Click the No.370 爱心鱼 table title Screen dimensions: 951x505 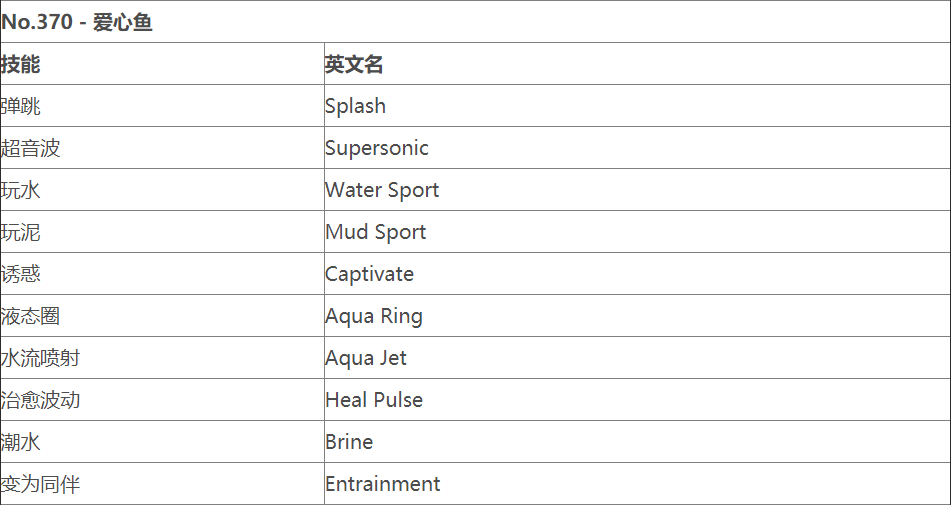click(77, 22)
